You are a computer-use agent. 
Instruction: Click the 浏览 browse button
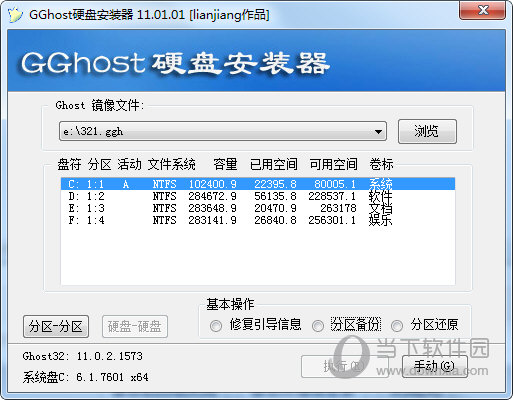(427, 131)
